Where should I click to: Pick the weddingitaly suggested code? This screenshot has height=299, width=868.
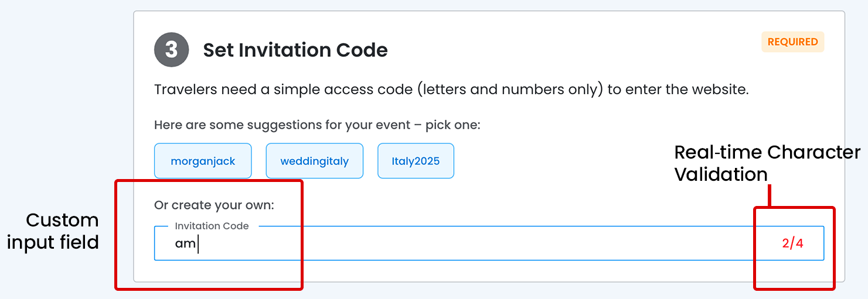point(314,161)
